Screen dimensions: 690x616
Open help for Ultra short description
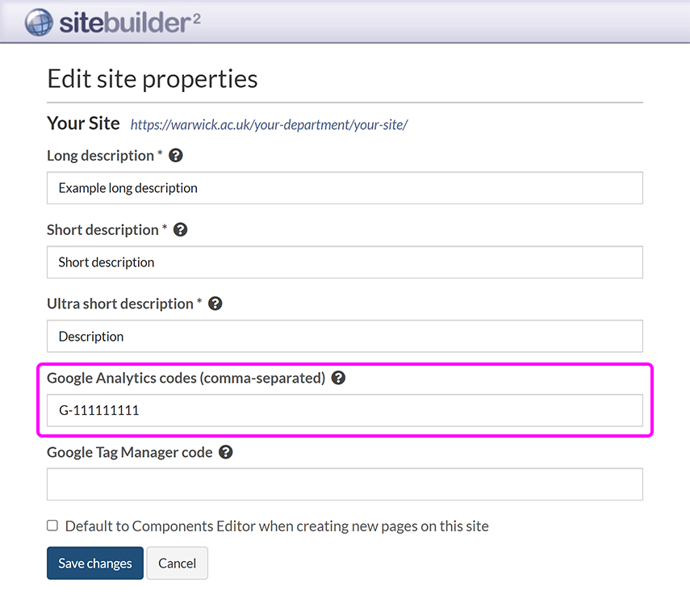pyautogui.click(x=215, y=303)
